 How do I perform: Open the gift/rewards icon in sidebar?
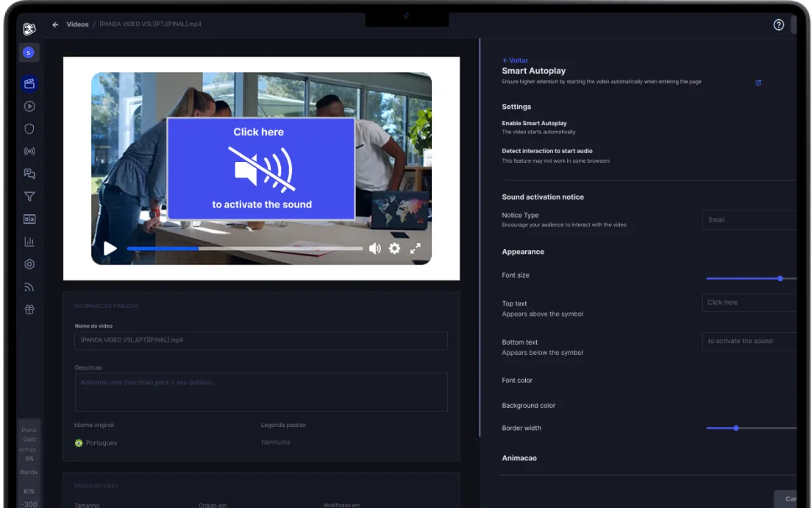(x=29, y=309)
